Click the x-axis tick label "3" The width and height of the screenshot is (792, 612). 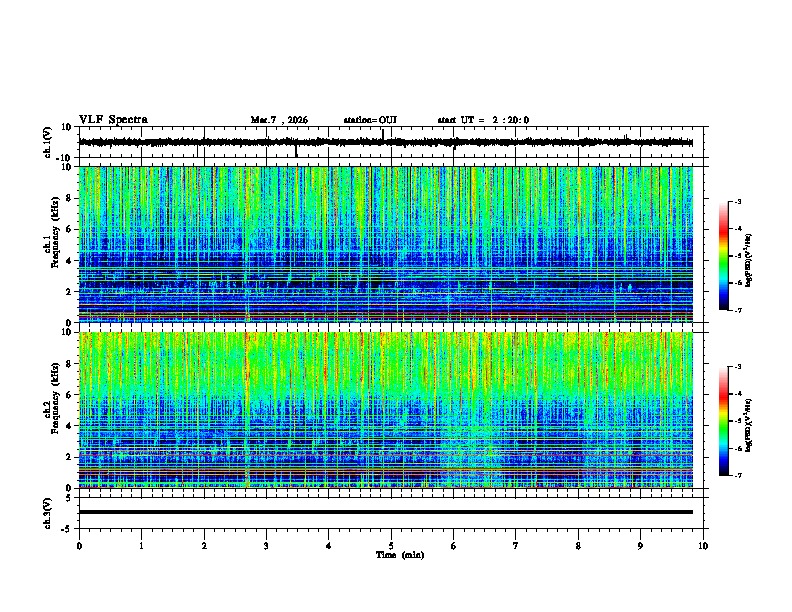266,546
